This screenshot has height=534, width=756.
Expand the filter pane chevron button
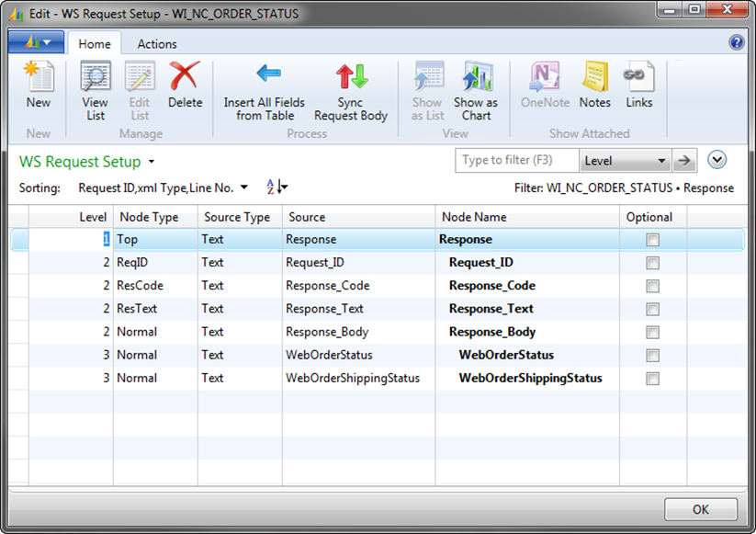(x=717, y=160)
